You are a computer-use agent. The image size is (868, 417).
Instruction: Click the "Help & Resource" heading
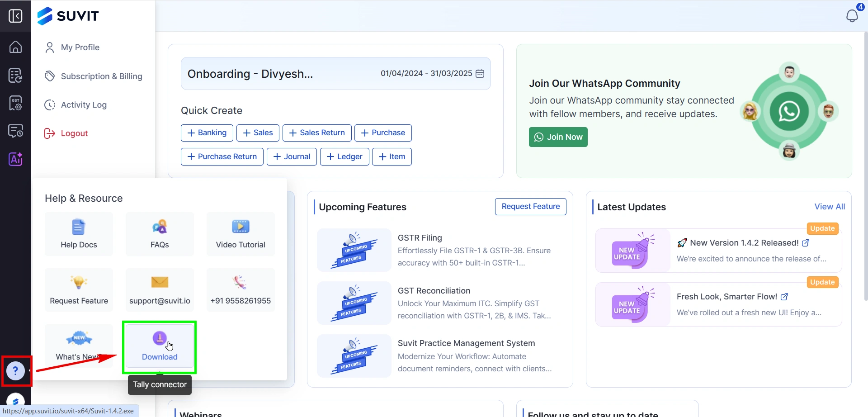click(84, 199)
